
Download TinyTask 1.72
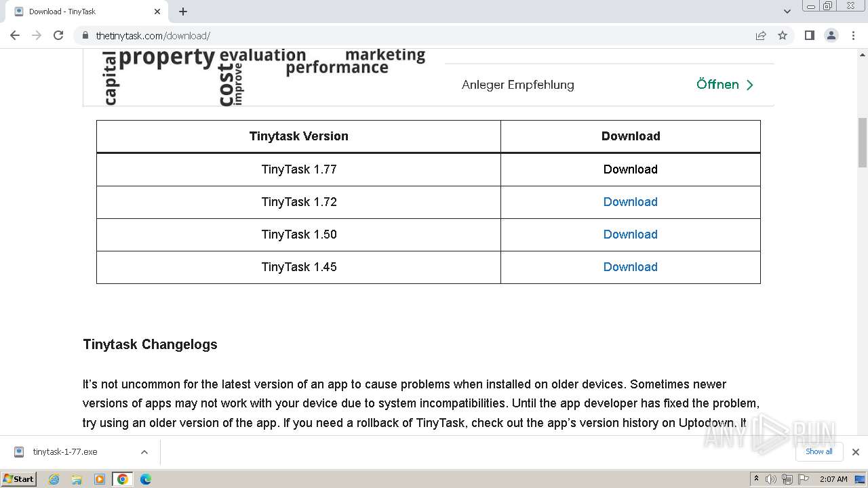[x=630, y=202]
